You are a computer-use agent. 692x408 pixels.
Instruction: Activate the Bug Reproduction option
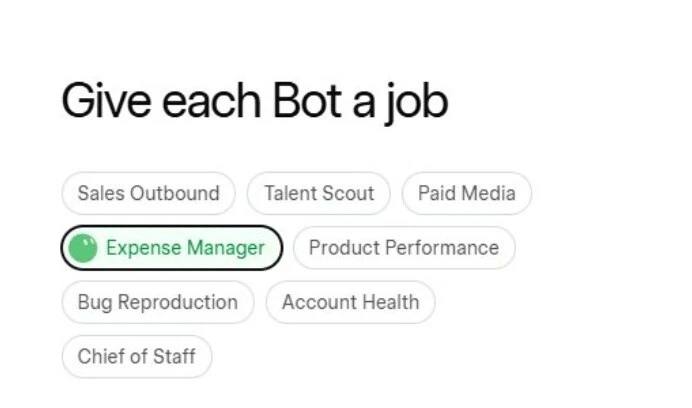click(x=158, y=302)
